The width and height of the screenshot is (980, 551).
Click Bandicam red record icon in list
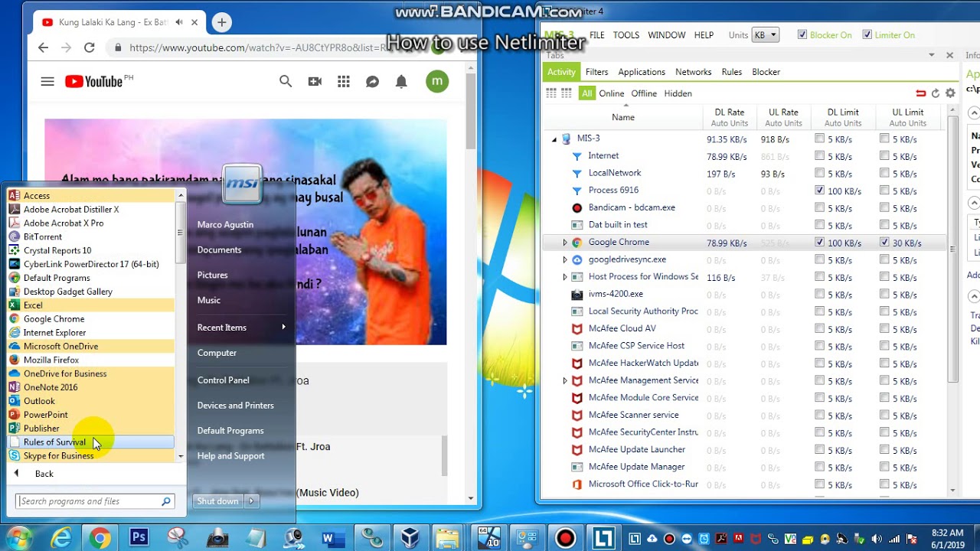pos(577,207)
